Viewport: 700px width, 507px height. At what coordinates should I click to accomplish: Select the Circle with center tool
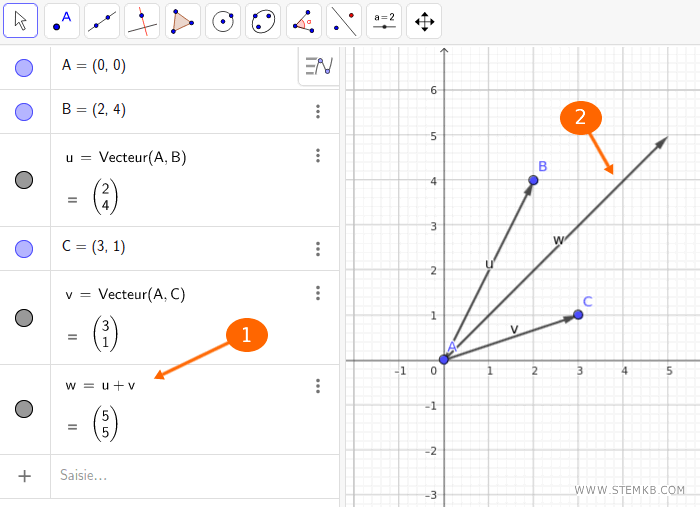[223, 21]
